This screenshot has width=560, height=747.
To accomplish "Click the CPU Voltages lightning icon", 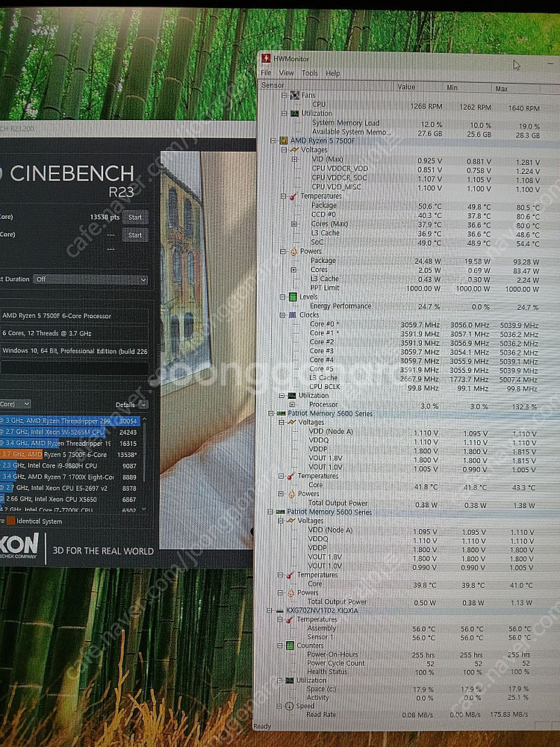I will [x=294, y=150].
